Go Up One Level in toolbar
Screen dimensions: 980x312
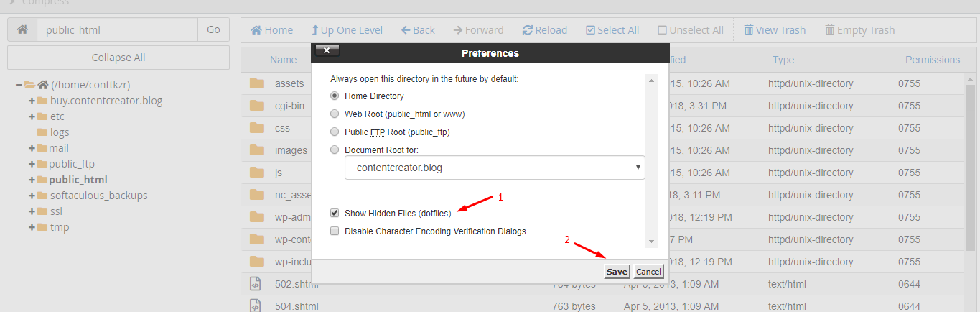347,30
